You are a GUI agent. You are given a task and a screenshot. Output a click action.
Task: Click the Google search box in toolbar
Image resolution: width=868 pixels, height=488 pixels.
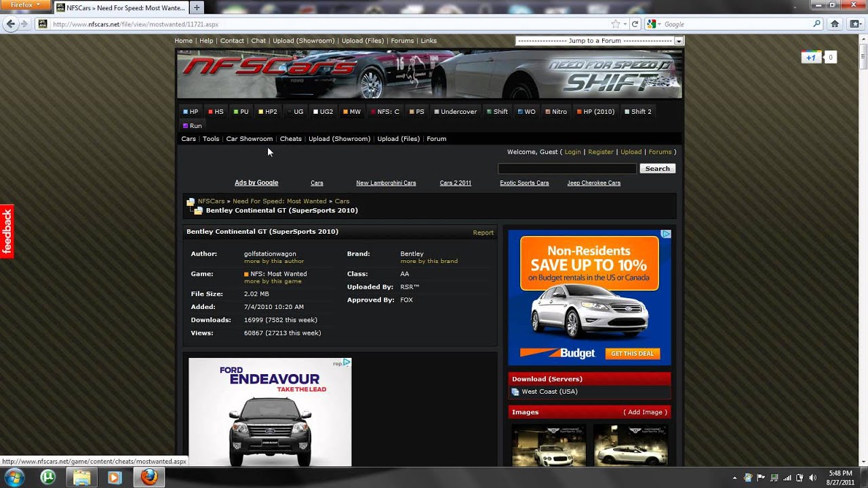(736, 24)
